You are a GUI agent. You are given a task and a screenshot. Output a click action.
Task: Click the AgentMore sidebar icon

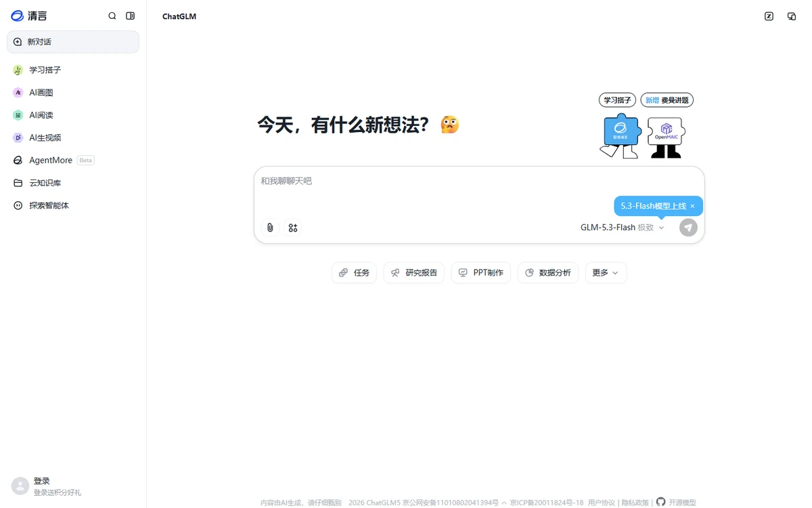18,161
